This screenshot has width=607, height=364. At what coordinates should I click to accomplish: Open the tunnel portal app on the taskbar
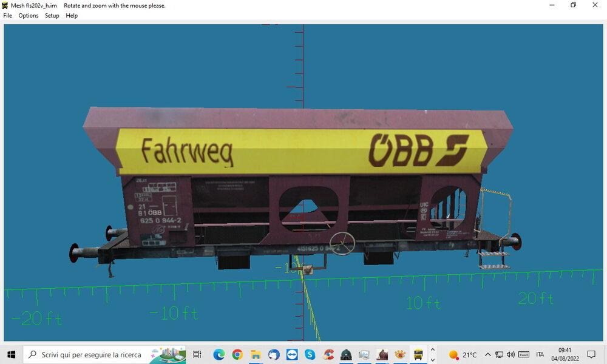coord(346,354)
